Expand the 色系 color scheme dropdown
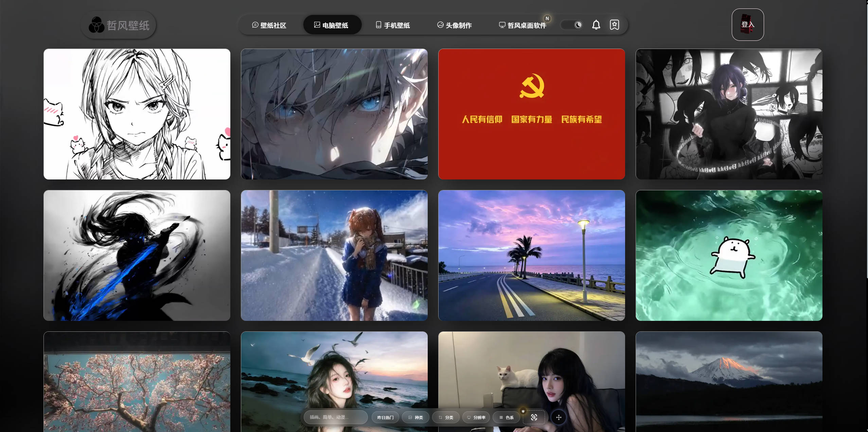The image size is (868, 432). [x=506, y=417]
